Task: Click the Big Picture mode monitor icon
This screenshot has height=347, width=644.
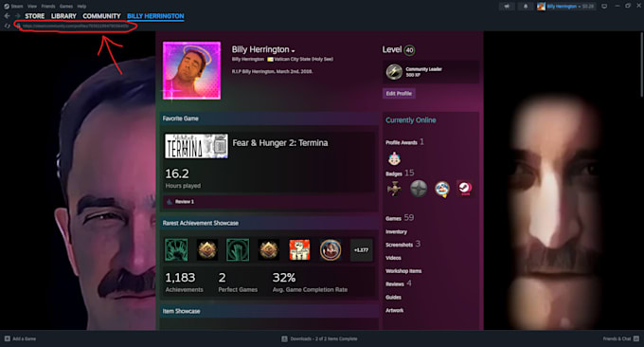Action: [x=604, y=7]
